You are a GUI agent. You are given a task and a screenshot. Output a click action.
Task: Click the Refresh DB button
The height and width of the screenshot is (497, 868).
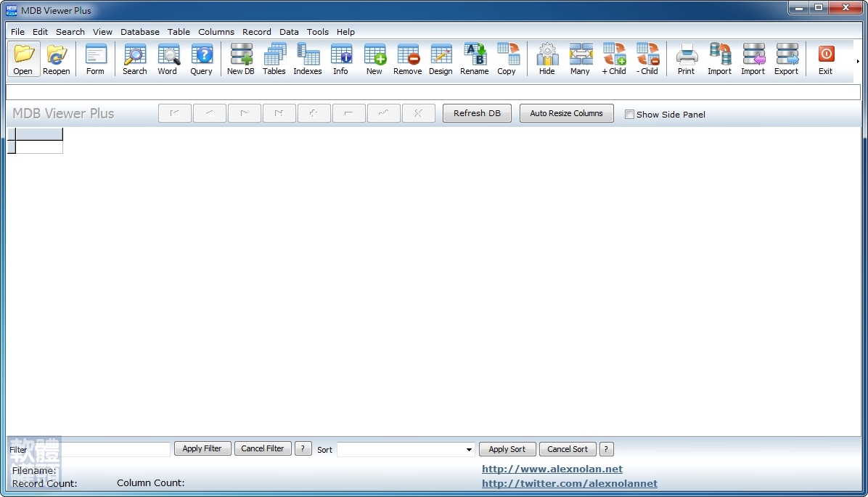[477, 113]
